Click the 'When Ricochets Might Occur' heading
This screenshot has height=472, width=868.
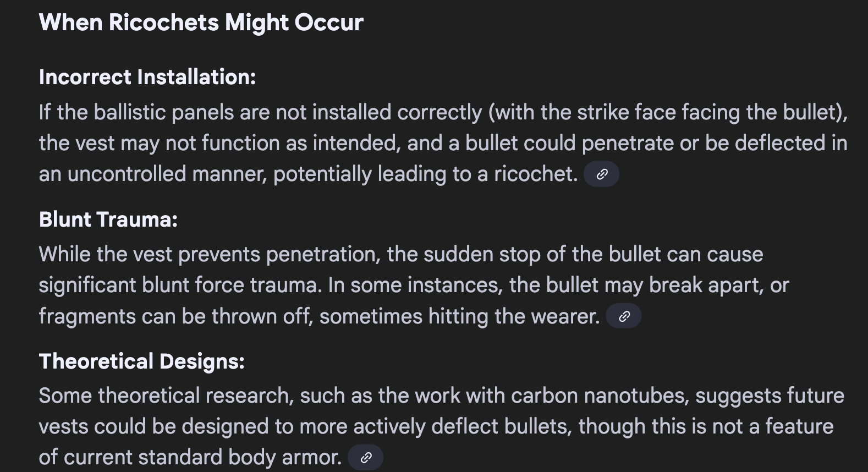click(x=201, y=23)
